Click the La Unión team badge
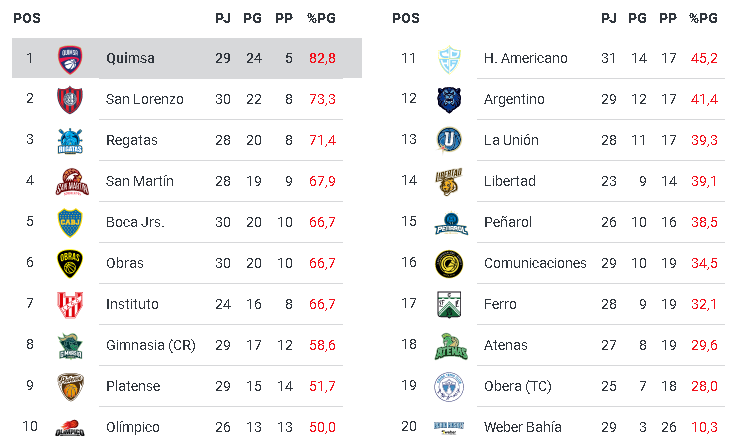 [449, 140]
